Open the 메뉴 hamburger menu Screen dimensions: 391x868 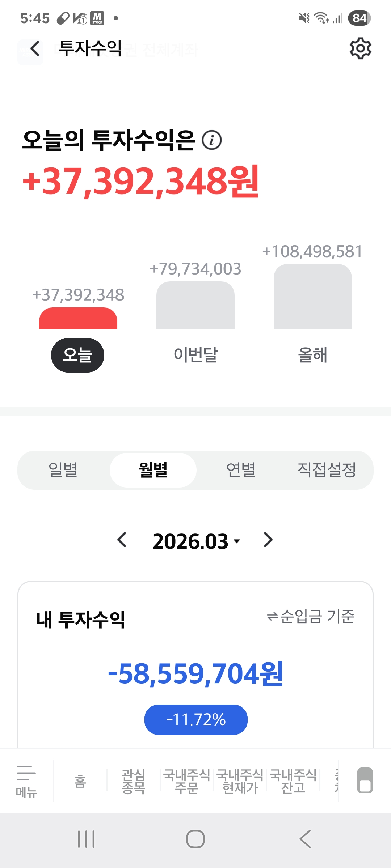tap(26, 781)
